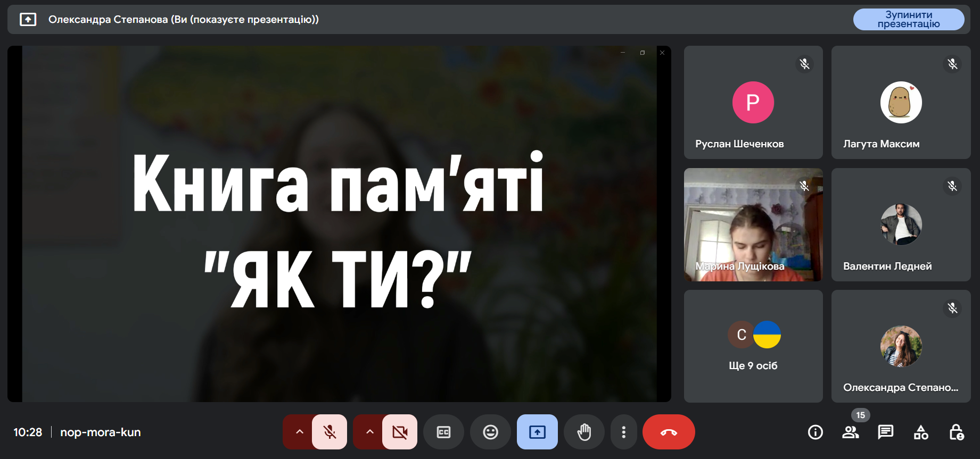The image size is (980, 459).
Task: Leave the call with red hang-up button
Action: coord(669,432)
